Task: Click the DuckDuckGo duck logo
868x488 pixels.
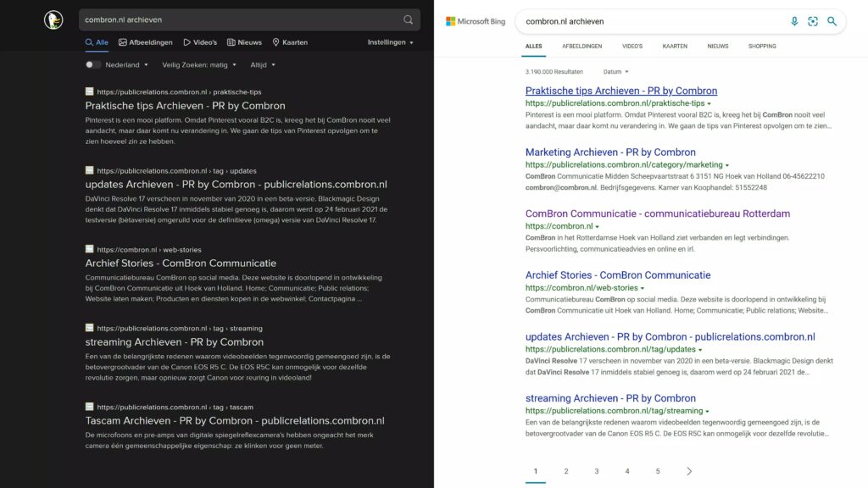Action: click(53, 20)
